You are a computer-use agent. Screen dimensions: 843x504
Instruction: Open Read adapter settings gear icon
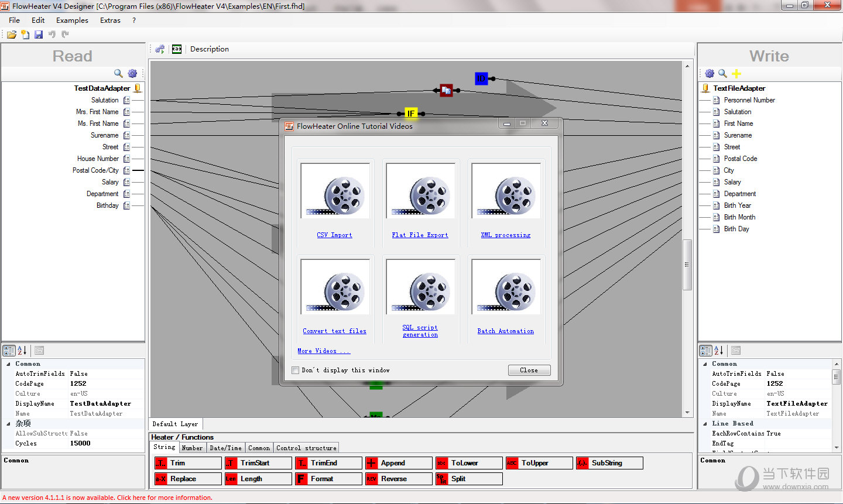132,73
